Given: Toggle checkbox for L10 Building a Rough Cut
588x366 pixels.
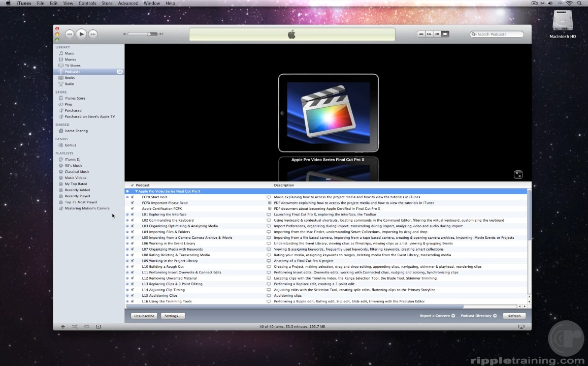Looking at the screenshot, I should 133,267.
